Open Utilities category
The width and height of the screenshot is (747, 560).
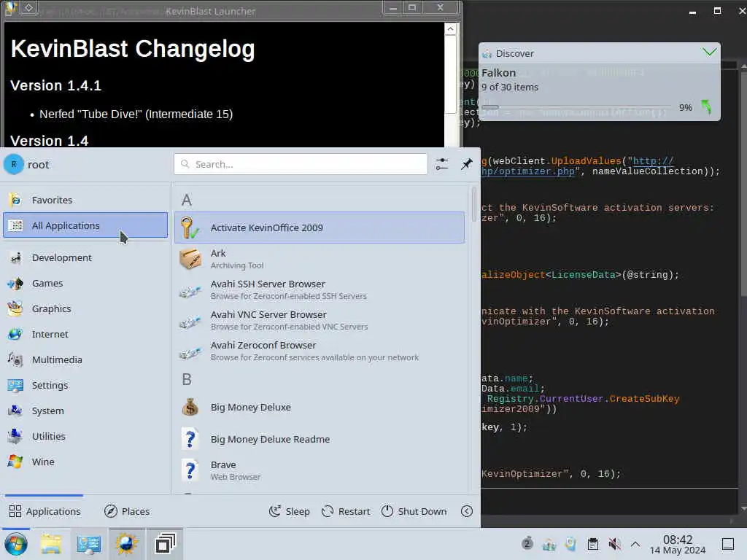tap(85, 436)
